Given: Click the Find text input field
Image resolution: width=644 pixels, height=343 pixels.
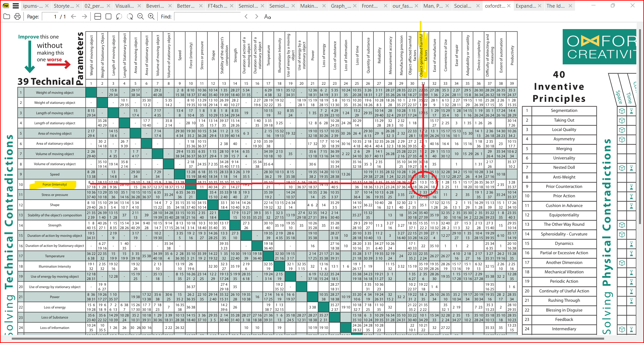Looking at the screenshot, I should [208, 16].
